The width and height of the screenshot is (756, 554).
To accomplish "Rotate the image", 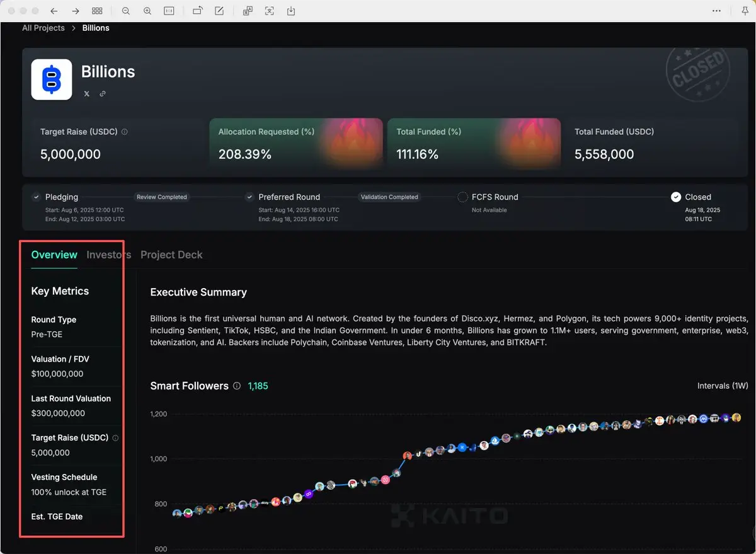I will coord(198,11).
